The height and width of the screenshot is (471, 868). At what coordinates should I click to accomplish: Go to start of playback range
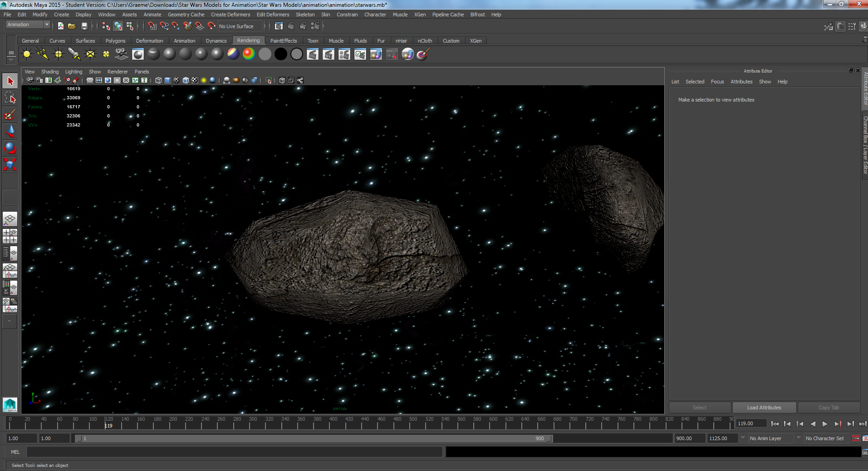pos(775,424)
